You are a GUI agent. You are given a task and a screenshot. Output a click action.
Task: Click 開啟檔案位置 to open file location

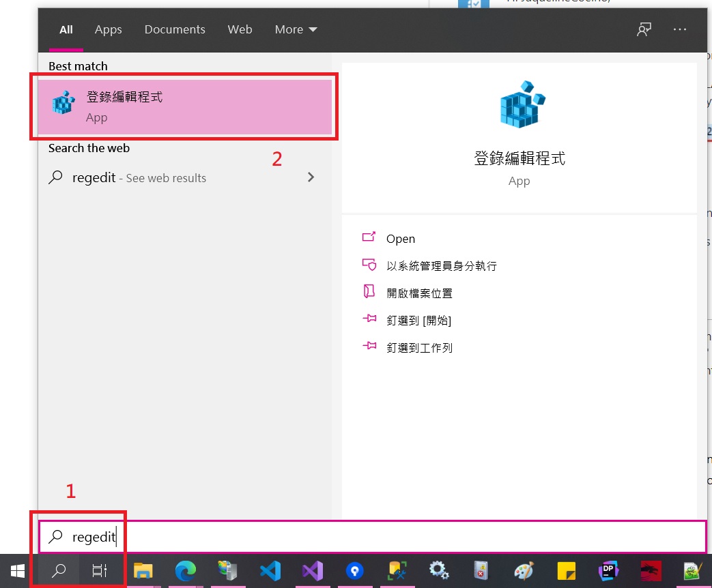(419, 292)
